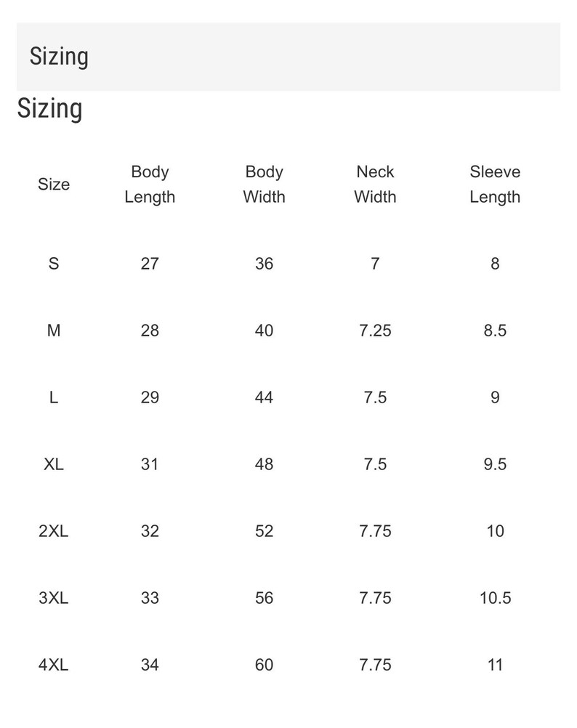Click the Sizing header bar
Viewport: 577px width, 728px height.
[x=288, y=57]
